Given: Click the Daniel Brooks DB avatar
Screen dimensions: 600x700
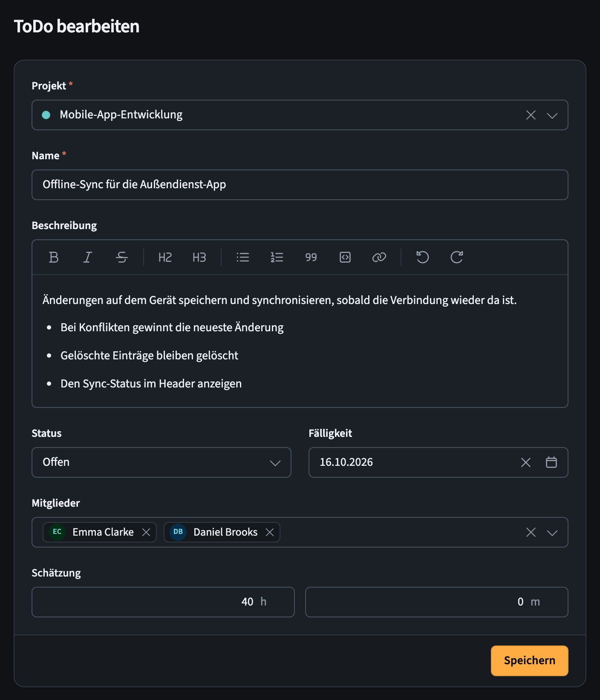Looking at the screenshot, I should [178, 532].
